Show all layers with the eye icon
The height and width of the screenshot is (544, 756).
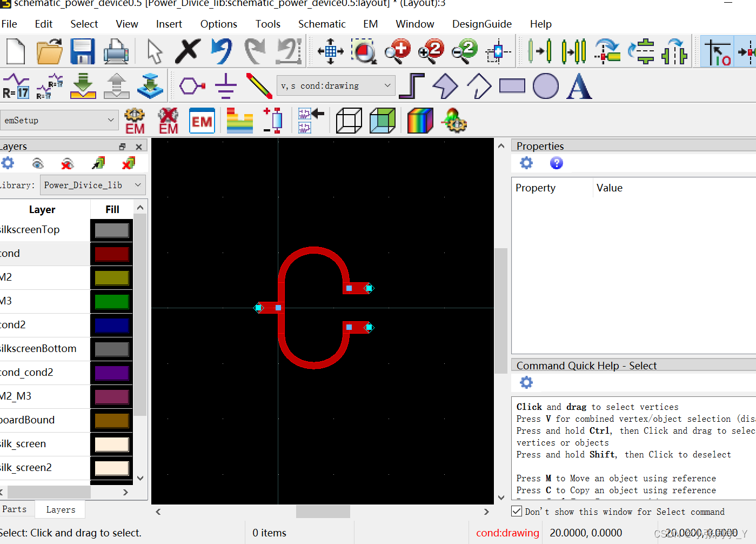[x=37, y=163]
